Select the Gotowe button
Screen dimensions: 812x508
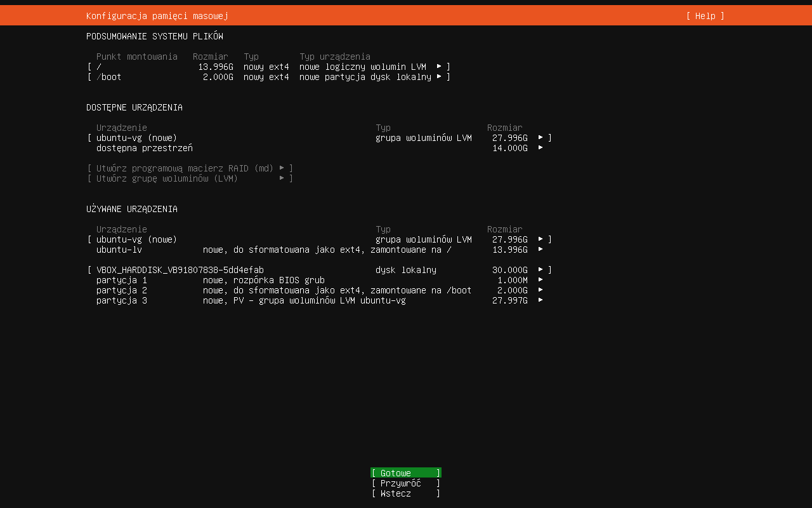(x=406, y=473)
